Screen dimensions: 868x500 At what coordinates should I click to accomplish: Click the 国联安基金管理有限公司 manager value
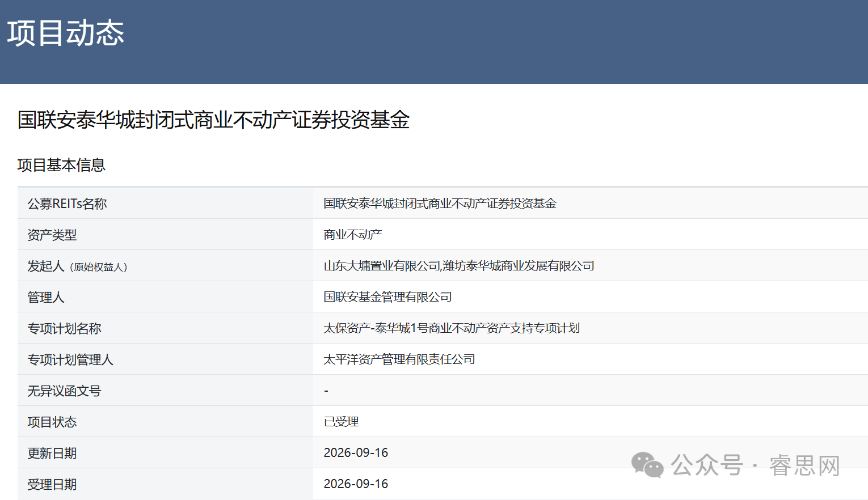387,296
